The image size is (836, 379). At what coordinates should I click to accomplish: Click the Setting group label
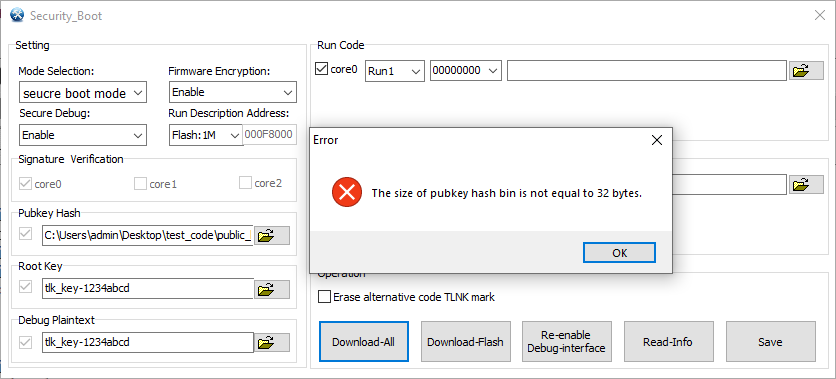pos(32,45)
